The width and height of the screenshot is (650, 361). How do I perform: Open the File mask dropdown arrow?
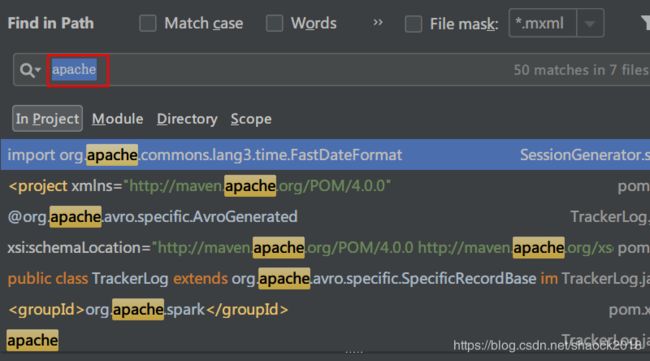590,23
